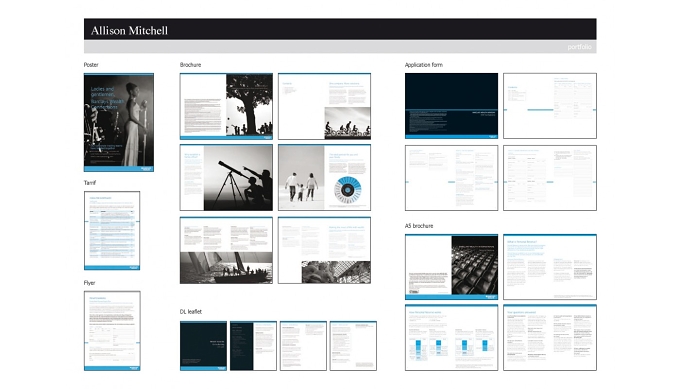
Task: Click the 'portfolio' label in the grey bar
Action: pos(579,47)
